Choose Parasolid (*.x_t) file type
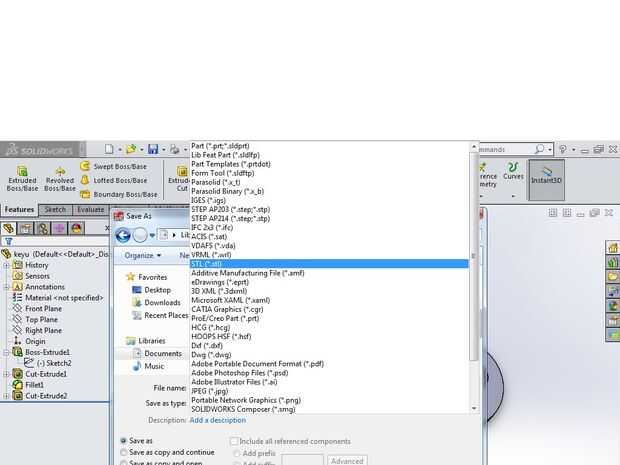 (x=329, y=182)
